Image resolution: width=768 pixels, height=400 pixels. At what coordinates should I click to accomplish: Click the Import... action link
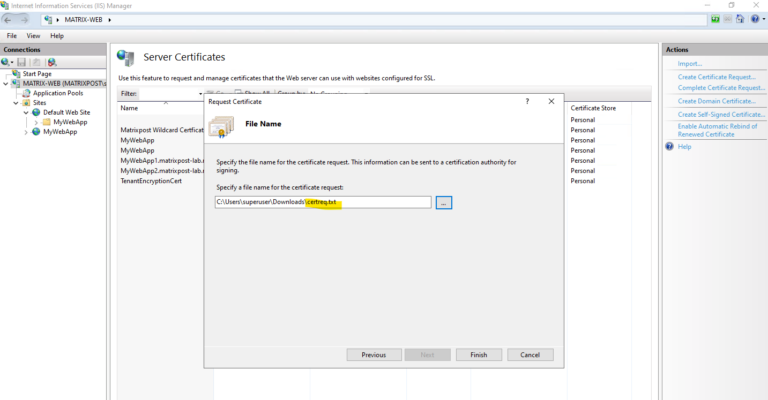(x=690, y=64)
